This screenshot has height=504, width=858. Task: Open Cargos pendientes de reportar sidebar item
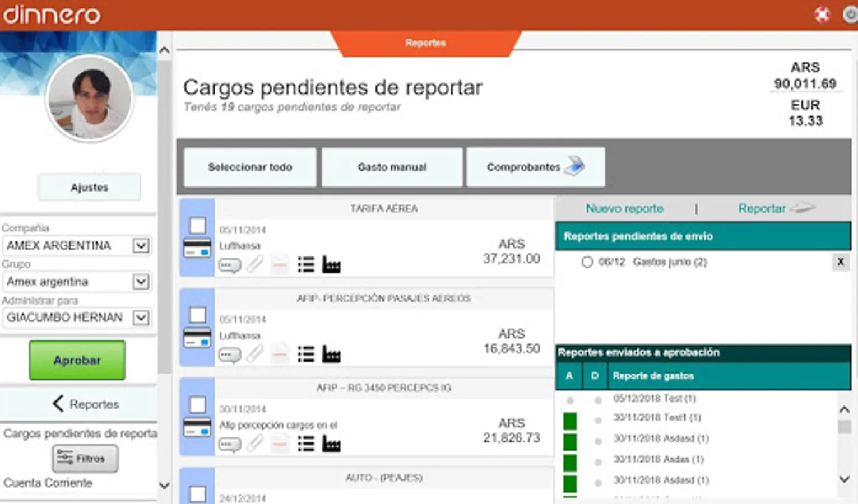(x=80, y=433)
